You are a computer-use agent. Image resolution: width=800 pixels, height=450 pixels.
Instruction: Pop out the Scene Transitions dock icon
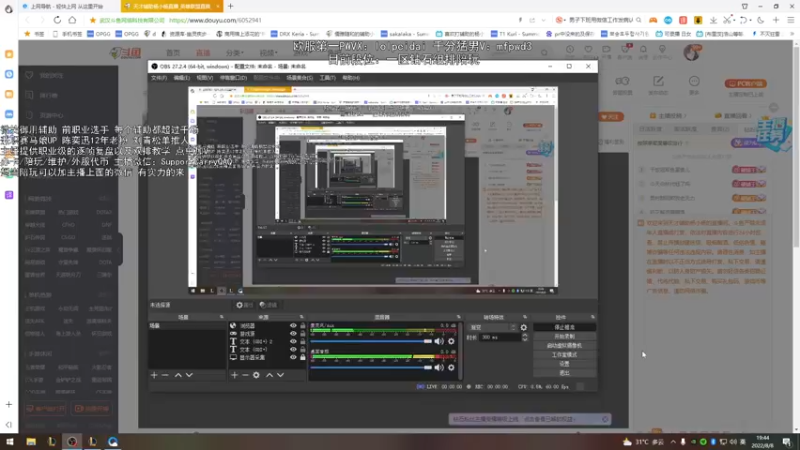524,317
